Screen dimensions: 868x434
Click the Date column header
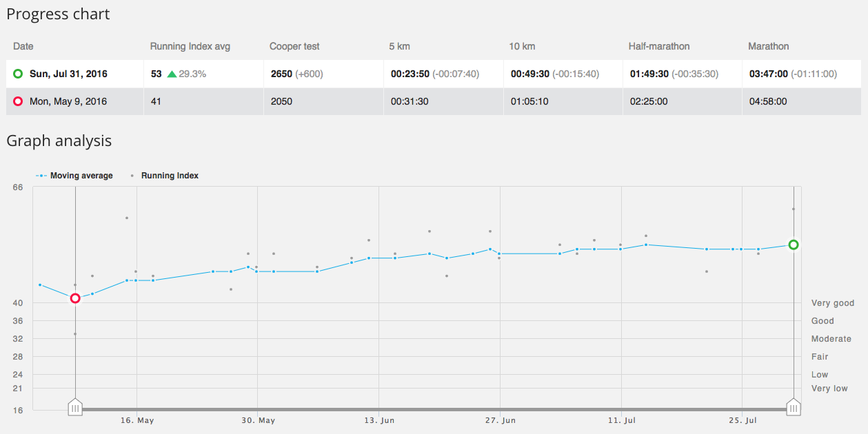click(x=23, y=46)
